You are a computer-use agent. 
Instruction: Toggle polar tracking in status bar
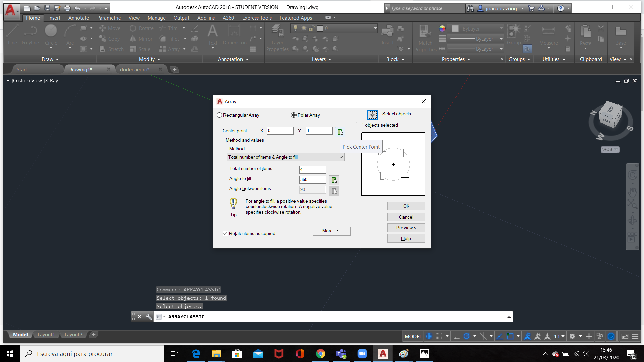pos(466,336)
